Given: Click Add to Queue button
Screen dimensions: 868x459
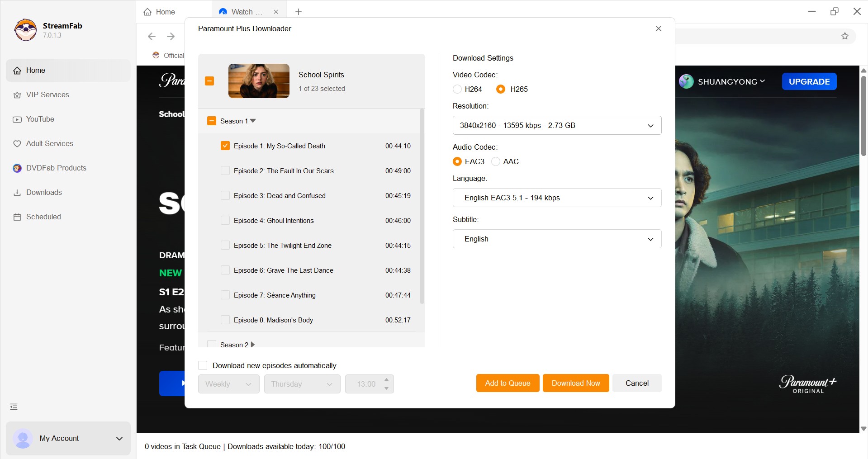Looking at the screenshot, I should click(508, 383).
